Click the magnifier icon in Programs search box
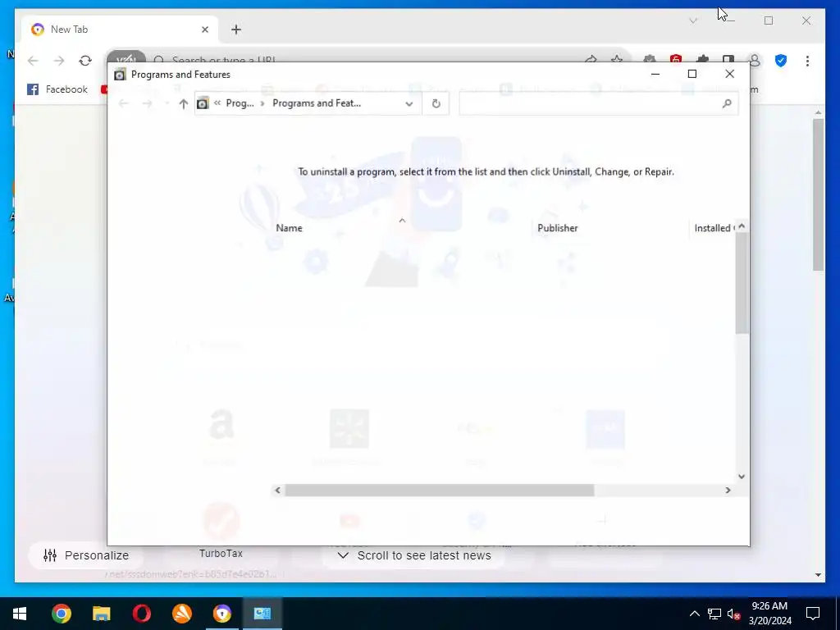 [x=727, y=103]
